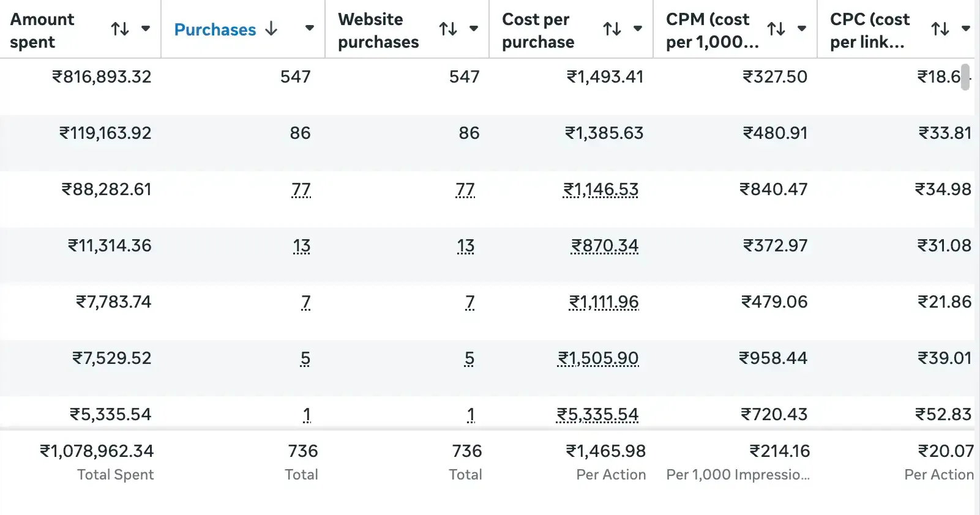980x515 pixels.
Task: Open purchases value 77 link
Action: [301, 190]
